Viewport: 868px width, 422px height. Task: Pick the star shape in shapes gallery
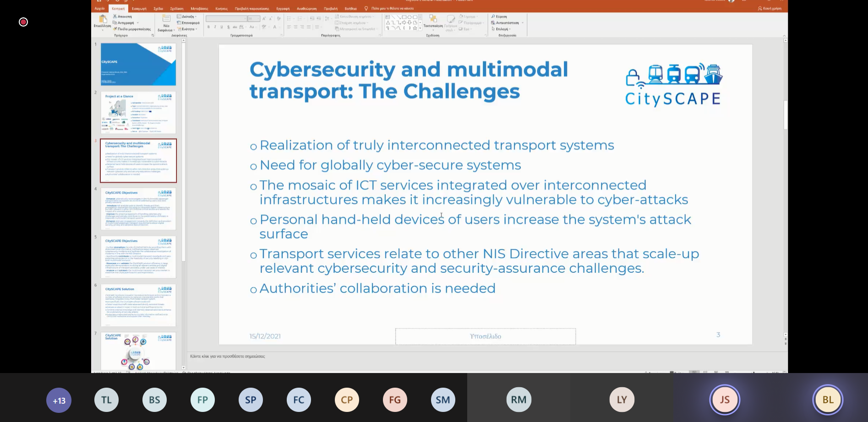pos(415,28)
